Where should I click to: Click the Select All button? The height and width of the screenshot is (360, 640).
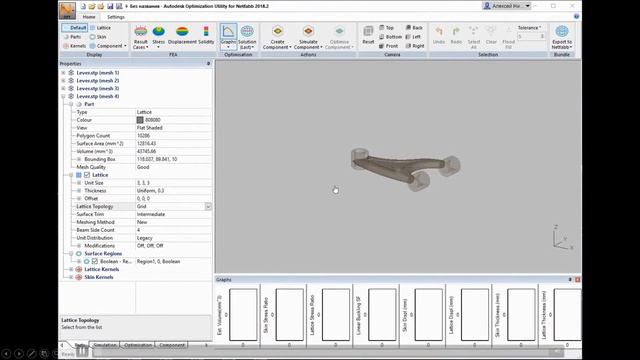[x=473, y=37]
